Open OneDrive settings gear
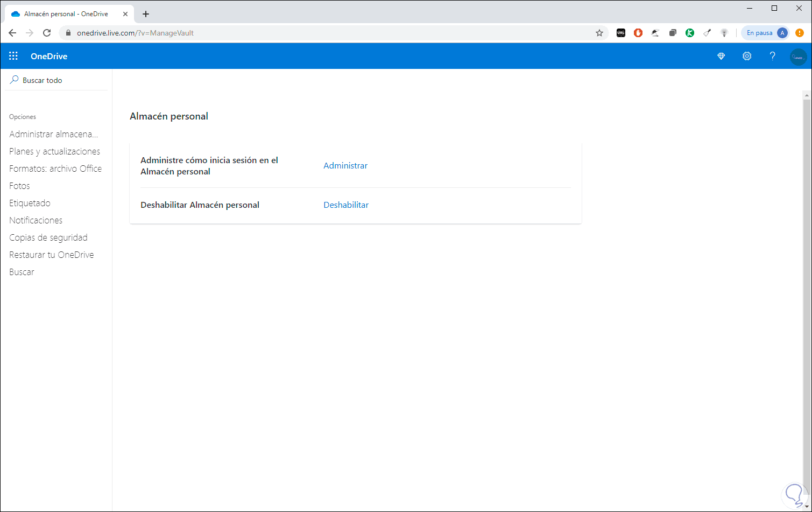 coord(747,56)
